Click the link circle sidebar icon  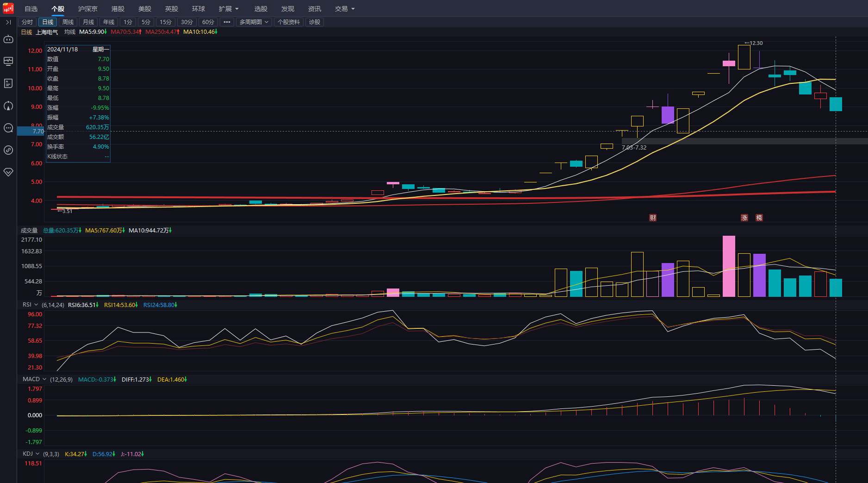pyautogui.click(x=8, y=150)
